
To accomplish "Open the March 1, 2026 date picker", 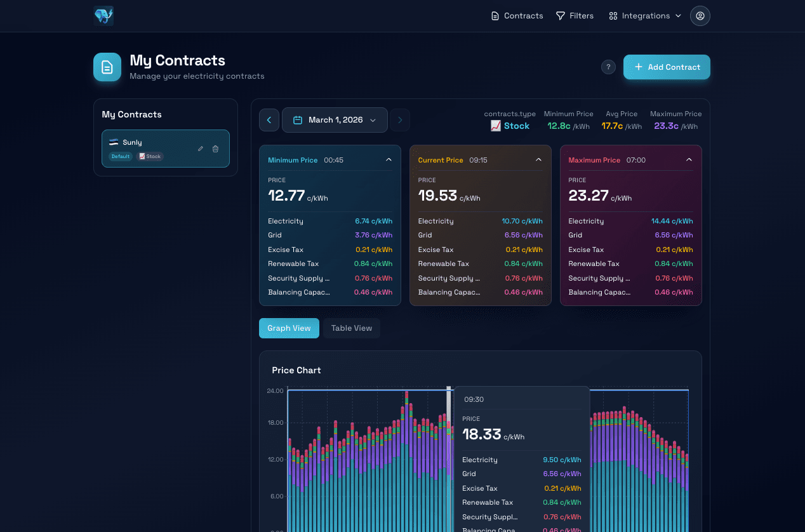I will (335, 120).
